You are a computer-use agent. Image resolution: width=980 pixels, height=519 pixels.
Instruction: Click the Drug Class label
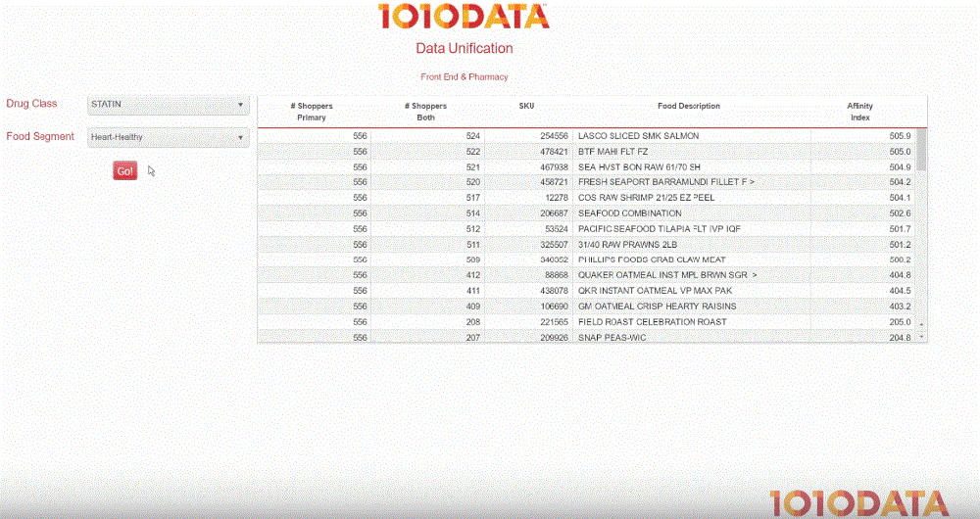click(x=32, y=104)
